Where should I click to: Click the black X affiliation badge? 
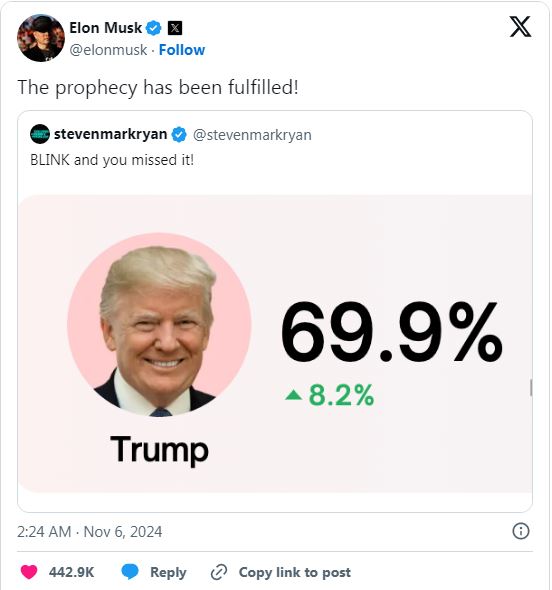[x=175, y=28]
